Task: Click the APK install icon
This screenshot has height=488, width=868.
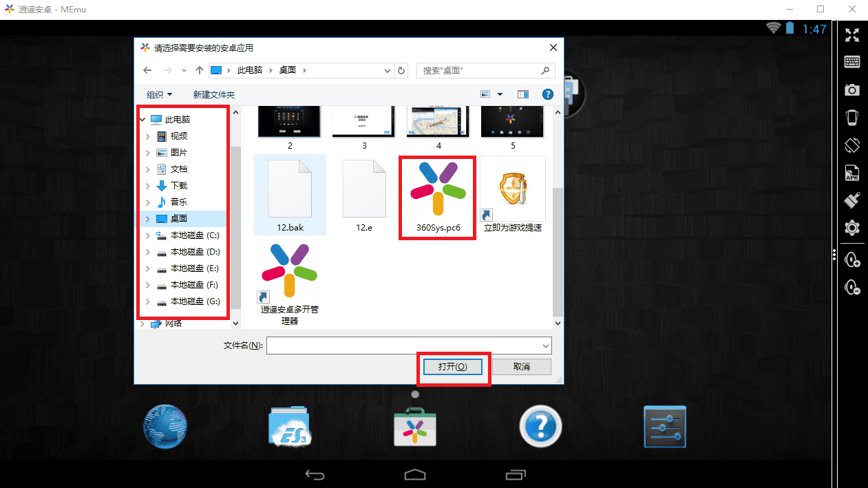Action: (x=852, y=173)
